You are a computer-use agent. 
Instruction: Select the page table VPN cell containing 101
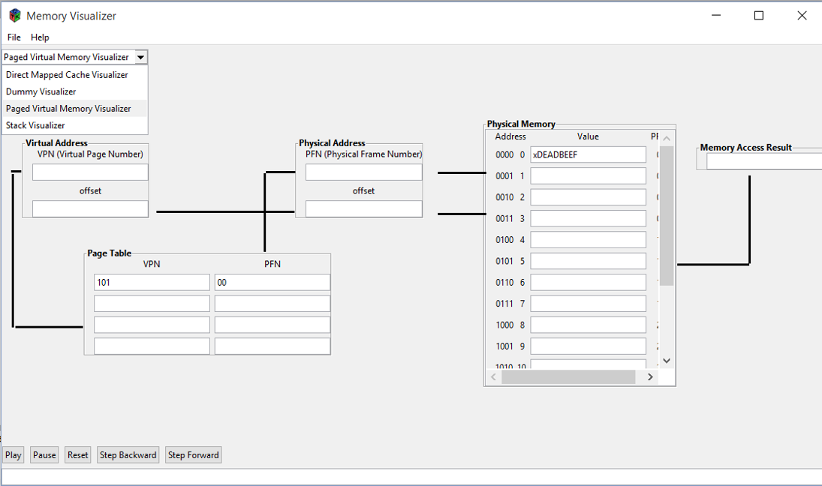tap(152, 283)
